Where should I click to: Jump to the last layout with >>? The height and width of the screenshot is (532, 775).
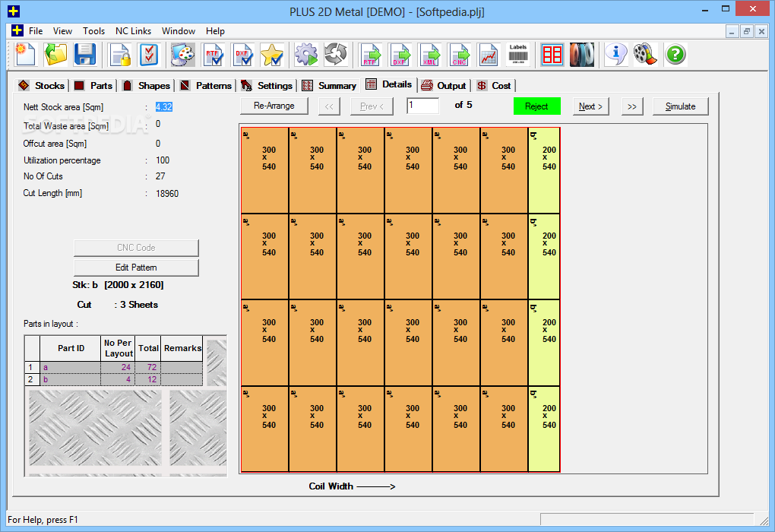tap(632, 106)
